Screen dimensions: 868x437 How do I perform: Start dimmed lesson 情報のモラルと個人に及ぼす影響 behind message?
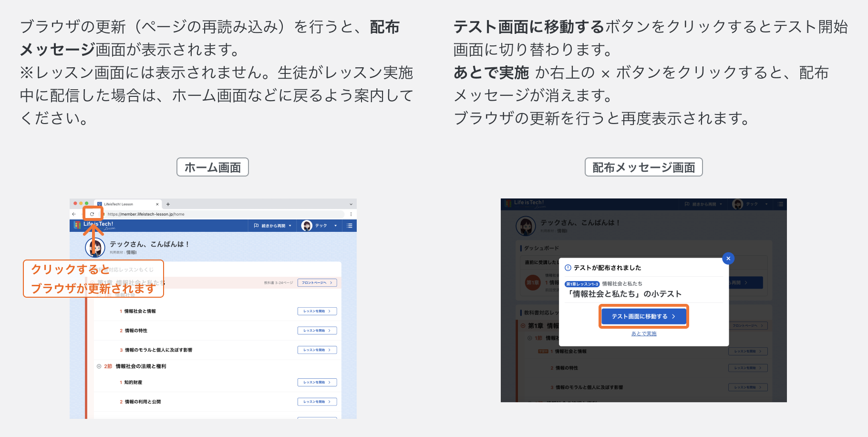748,387
